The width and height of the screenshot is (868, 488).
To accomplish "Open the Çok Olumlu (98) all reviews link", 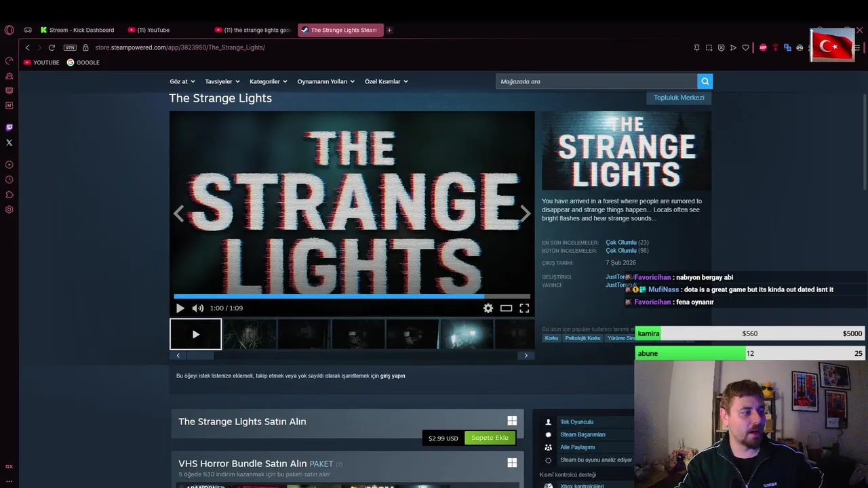I will 627,250.
